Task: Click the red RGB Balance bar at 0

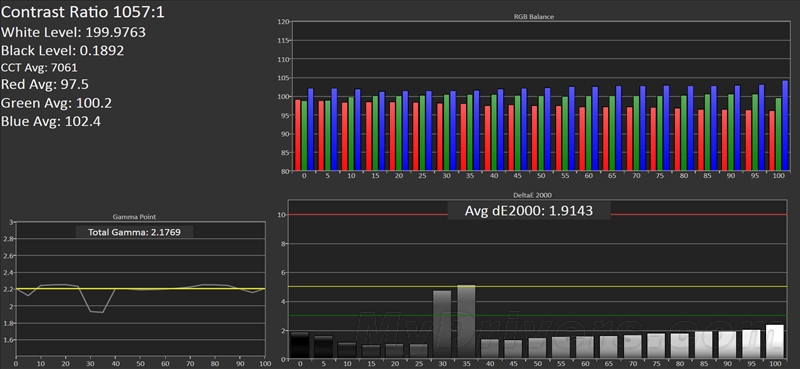Action: (x=298, y=135)
